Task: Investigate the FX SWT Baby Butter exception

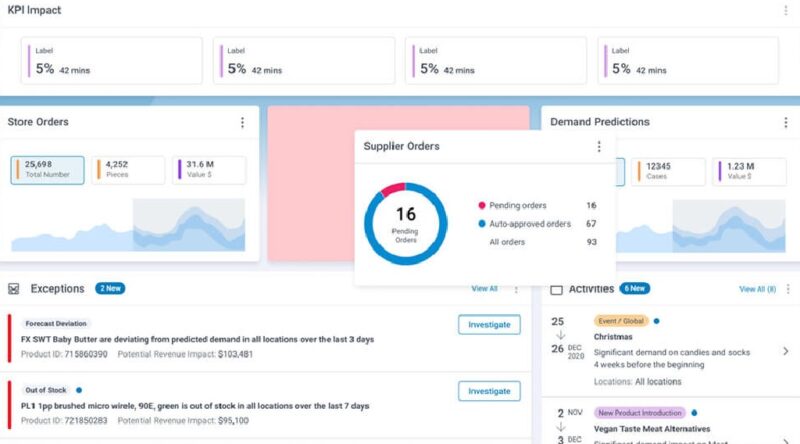Action: [490, 324]
